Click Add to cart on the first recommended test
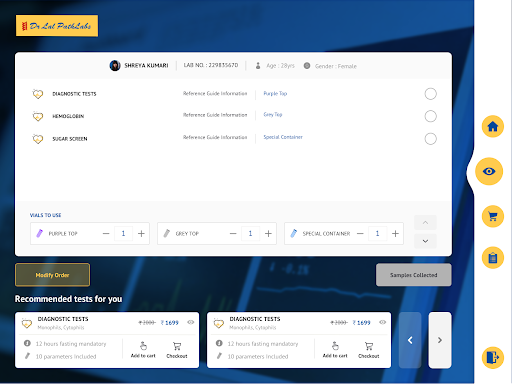 pyautogui.click(x=143, y=350)
